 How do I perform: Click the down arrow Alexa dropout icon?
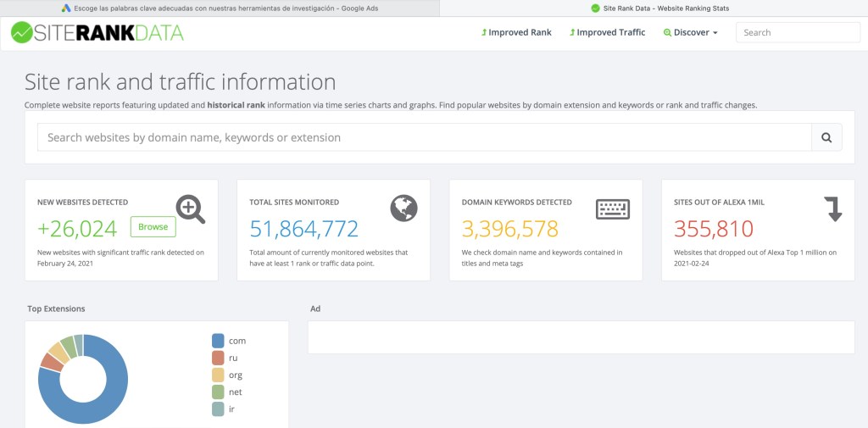834,208
